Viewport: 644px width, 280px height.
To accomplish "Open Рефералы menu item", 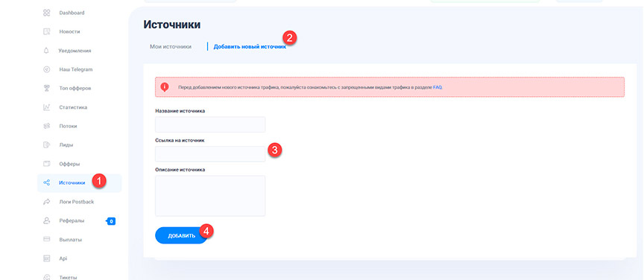I will pyautogui.click(x=72, y=220).
